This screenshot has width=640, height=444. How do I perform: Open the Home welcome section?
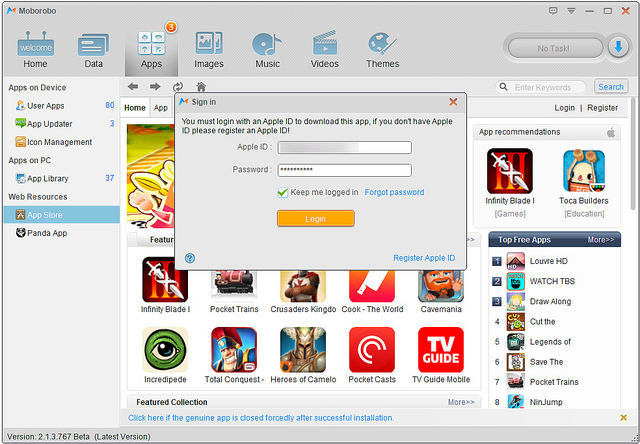click(x=35, y=51)
